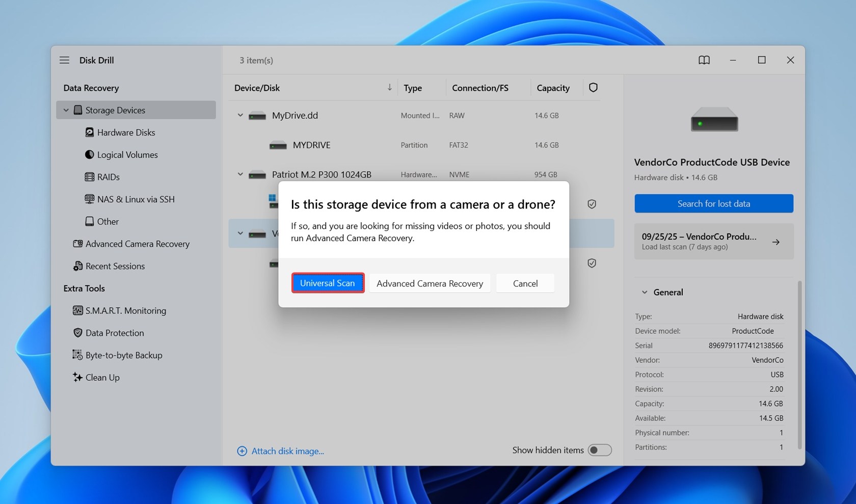Viewport: 856px width, 504px height.
Task: Toggle the Show hidden items switch
Action: click(x=599, y=450)
